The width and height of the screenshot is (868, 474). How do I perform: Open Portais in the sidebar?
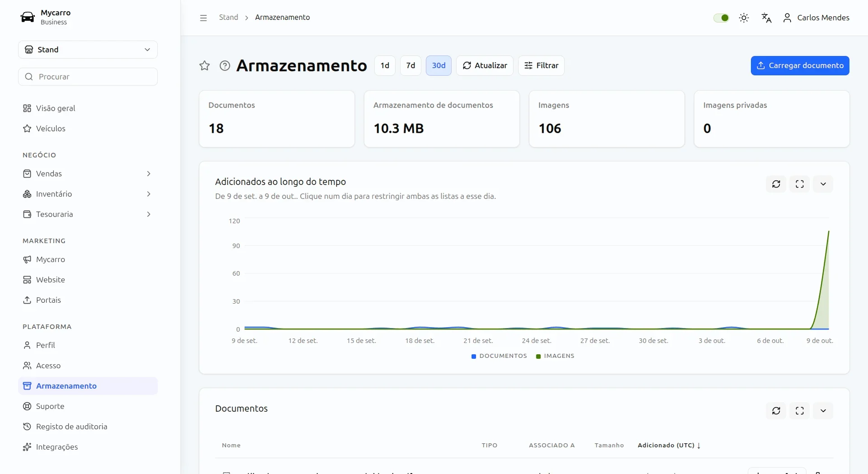[88, 300]
